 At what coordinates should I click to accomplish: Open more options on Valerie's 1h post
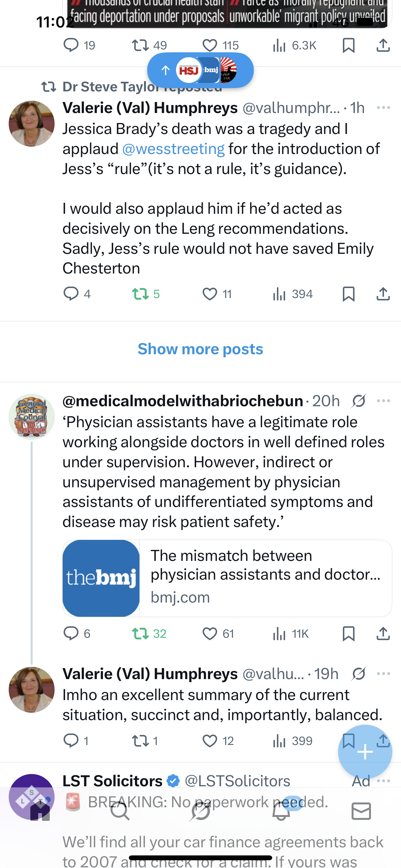coord(383,108)
